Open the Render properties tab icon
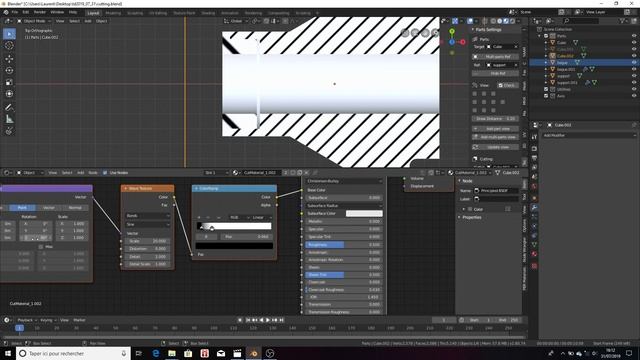Viewport: 640px width, 360px height. pyautogui.click(x=534, y=149)
